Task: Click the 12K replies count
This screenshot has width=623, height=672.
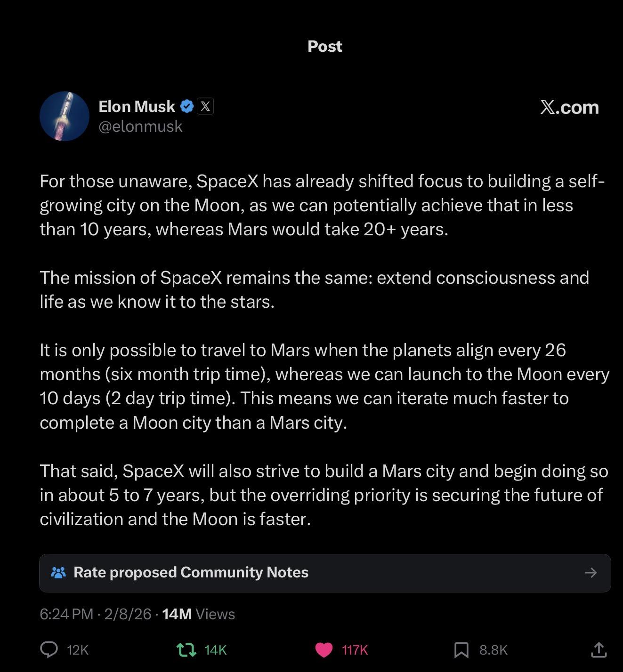Action: [78, 650]
